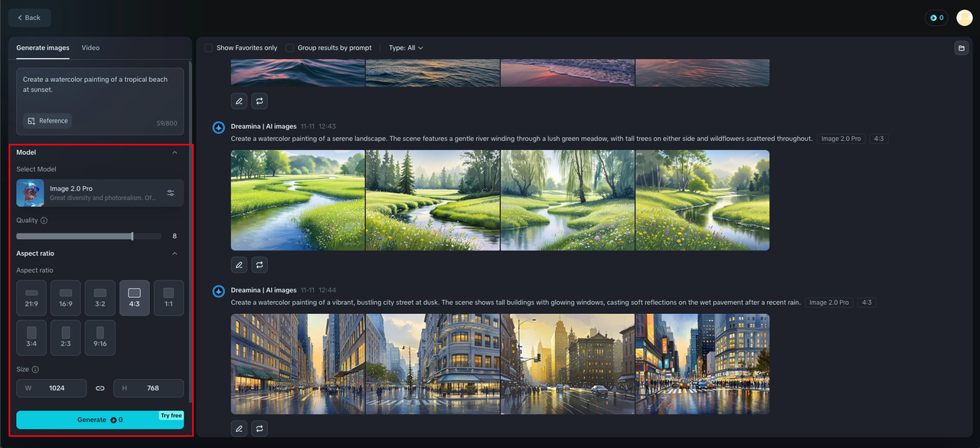Select the 9:16 aspect ratio

click(100, 338)
